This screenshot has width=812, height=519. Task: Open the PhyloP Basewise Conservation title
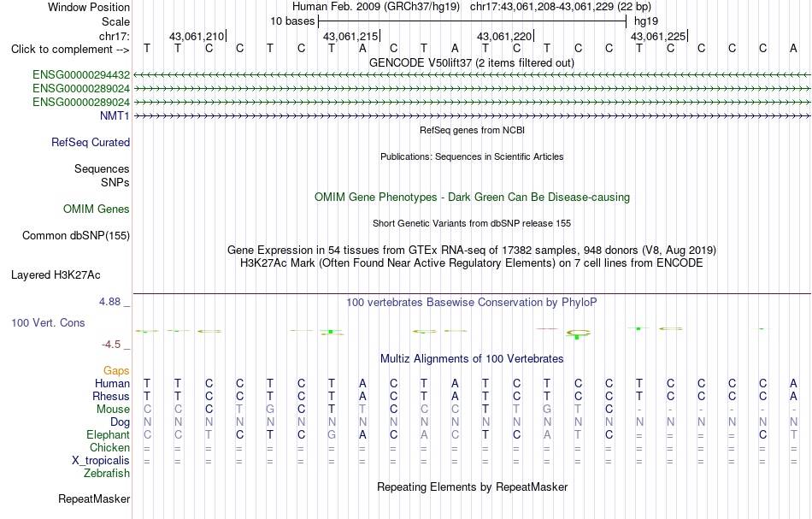click(x=472, y=303)
